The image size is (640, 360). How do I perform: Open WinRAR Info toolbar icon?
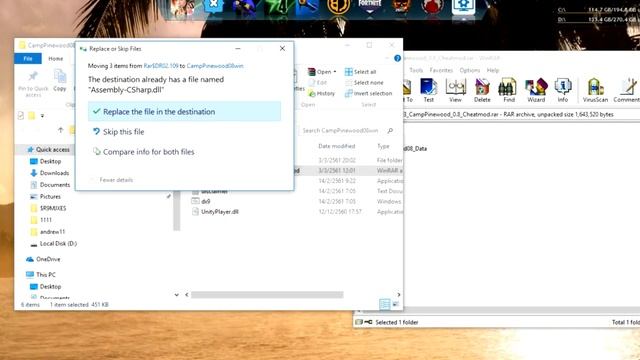coord(563,90)
